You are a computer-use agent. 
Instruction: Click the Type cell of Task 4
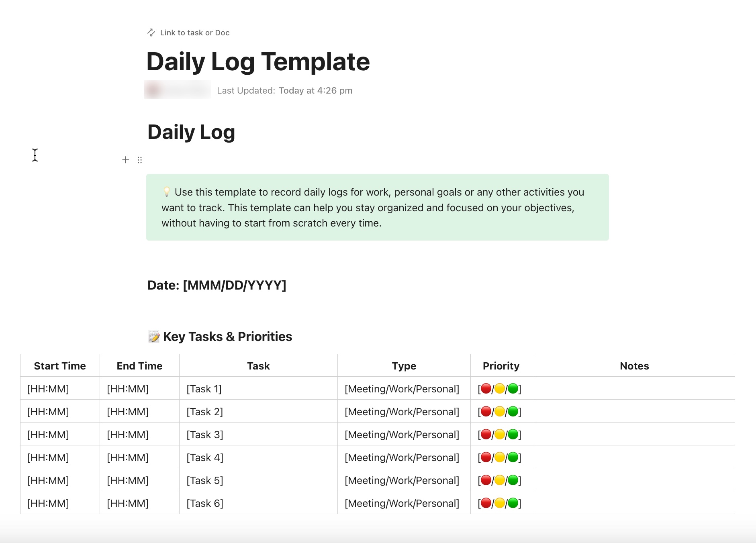click(402, 457)
